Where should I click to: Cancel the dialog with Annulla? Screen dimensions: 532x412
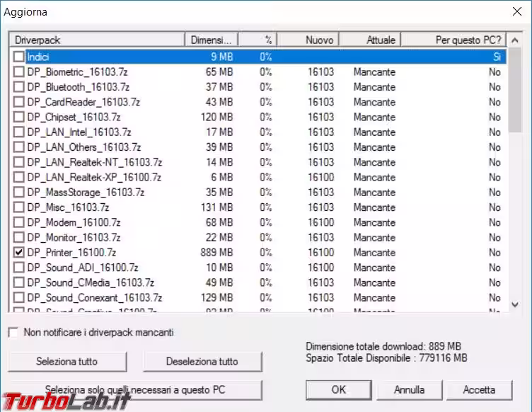click(410, 389)
